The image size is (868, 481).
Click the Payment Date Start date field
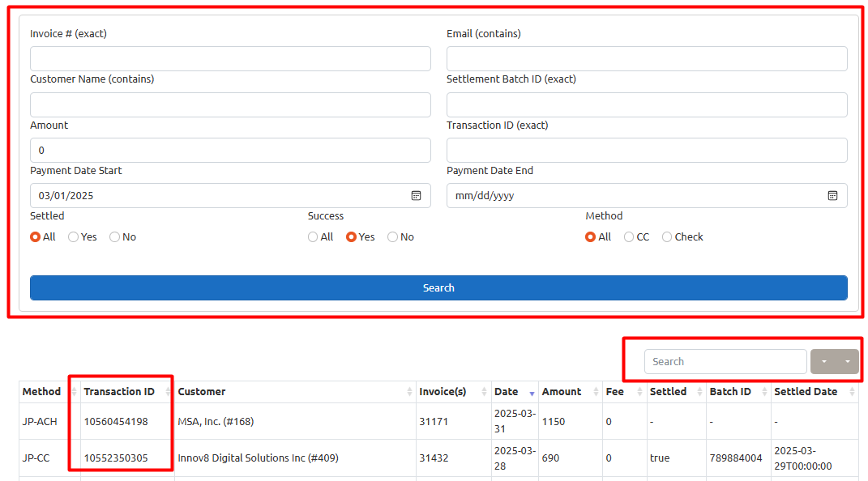[x=230, y=196]
